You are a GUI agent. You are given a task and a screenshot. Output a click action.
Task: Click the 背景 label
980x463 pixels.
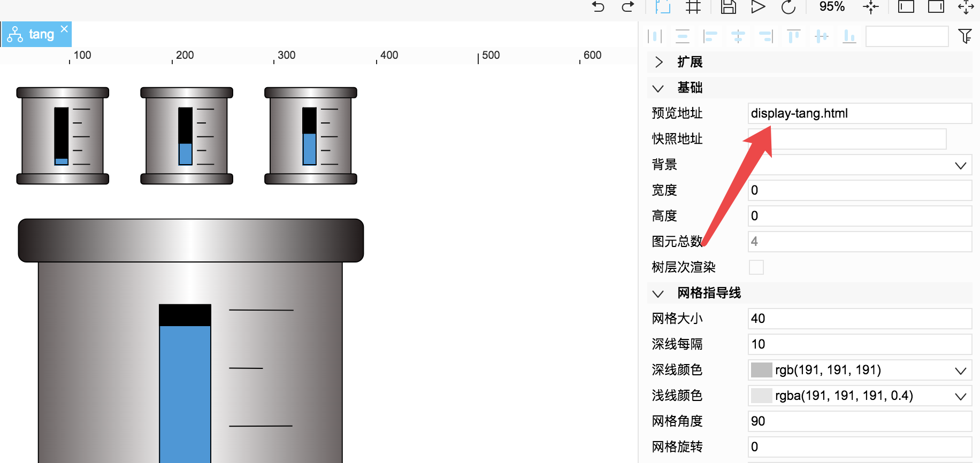tap(664, 165)
